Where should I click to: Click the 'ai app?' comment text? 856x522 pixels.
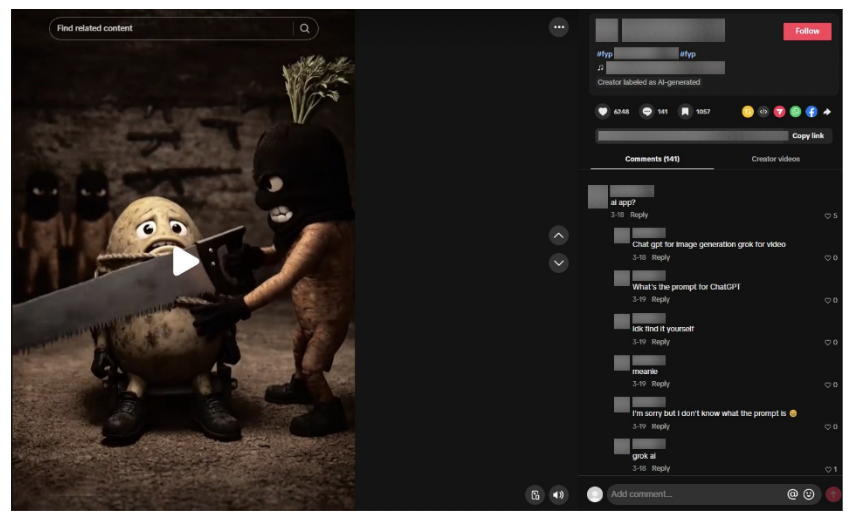[x=623, y=203]
